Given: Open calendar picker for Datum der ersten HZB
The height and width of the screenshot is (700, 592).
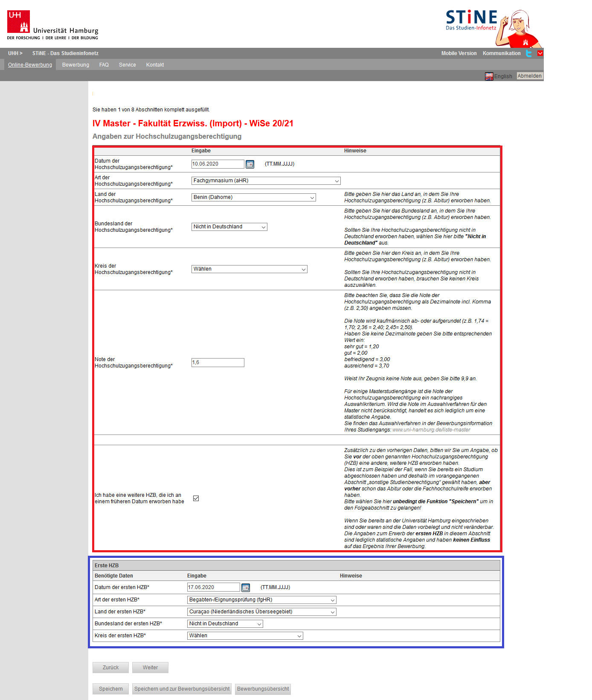Looking at the screenshot, I should pos(246,588).
